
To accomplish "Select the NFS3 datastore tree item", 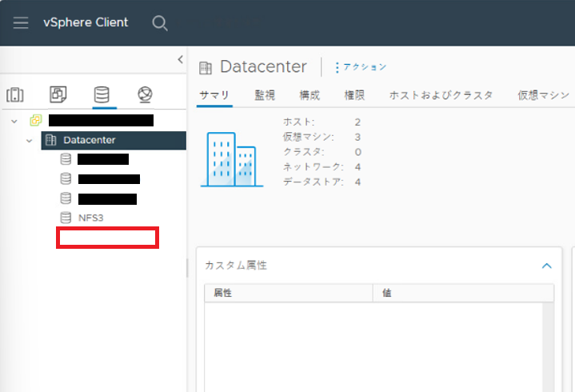I will point(90,218).
